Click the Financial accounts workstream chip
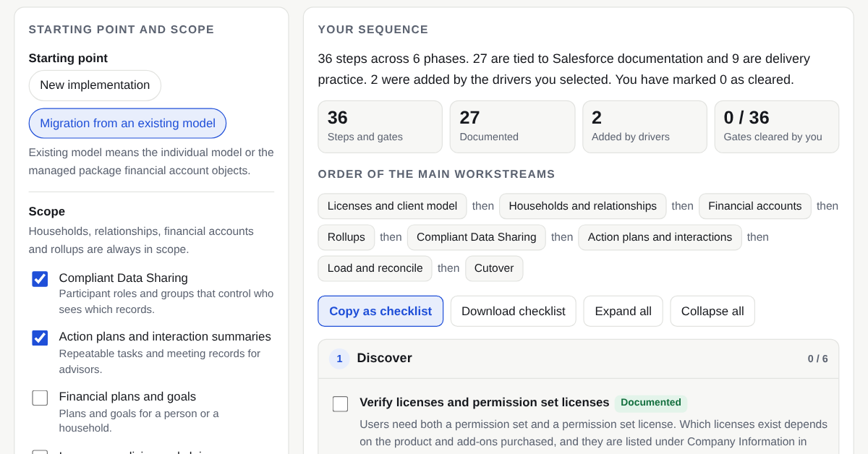Screen dimensions: 868x454 [755, 206]
